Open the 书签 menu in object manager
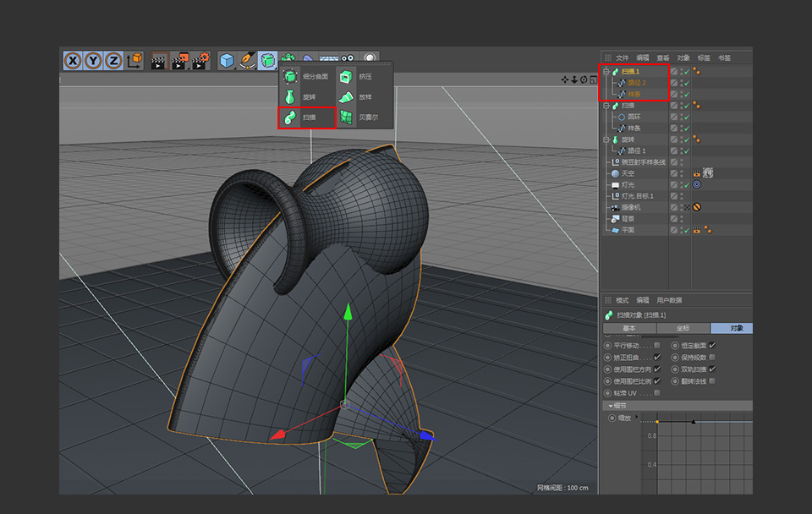This screenshot has width=812, height=514. [x=725, y=58]
